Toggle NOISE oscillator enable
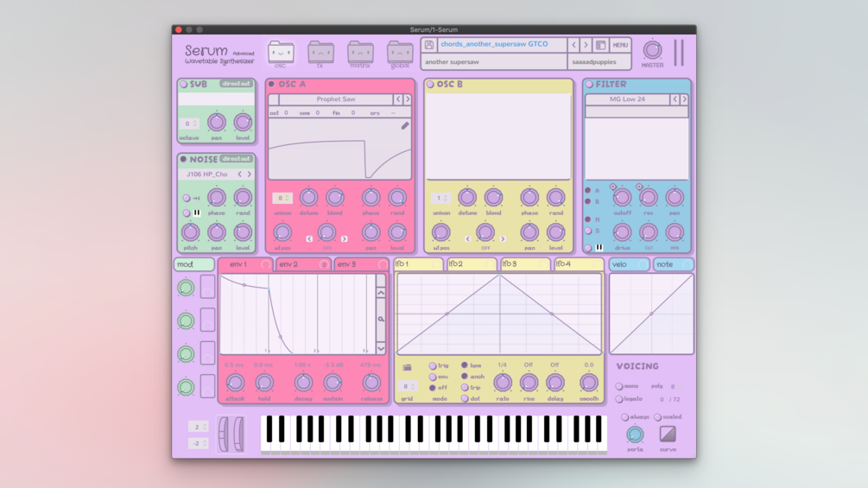This screenshot has height=488, width=868. coord(184,159)
